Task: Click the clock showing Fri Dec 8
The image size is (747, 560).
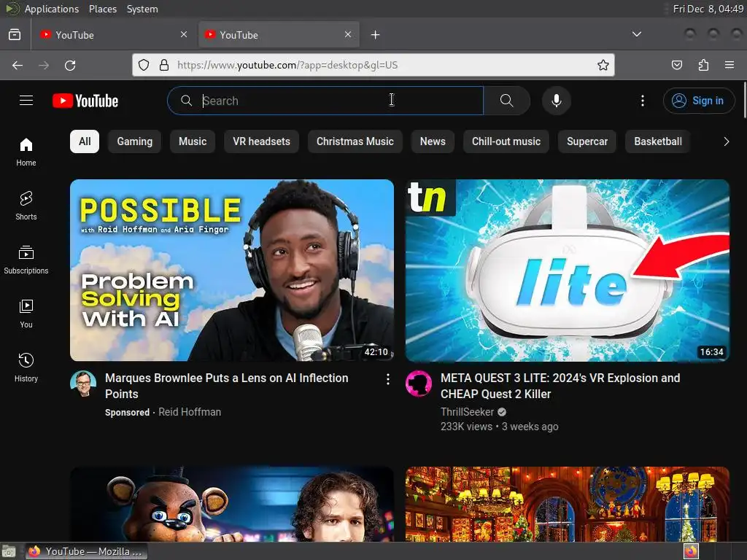Action: (x=708, y=9)
